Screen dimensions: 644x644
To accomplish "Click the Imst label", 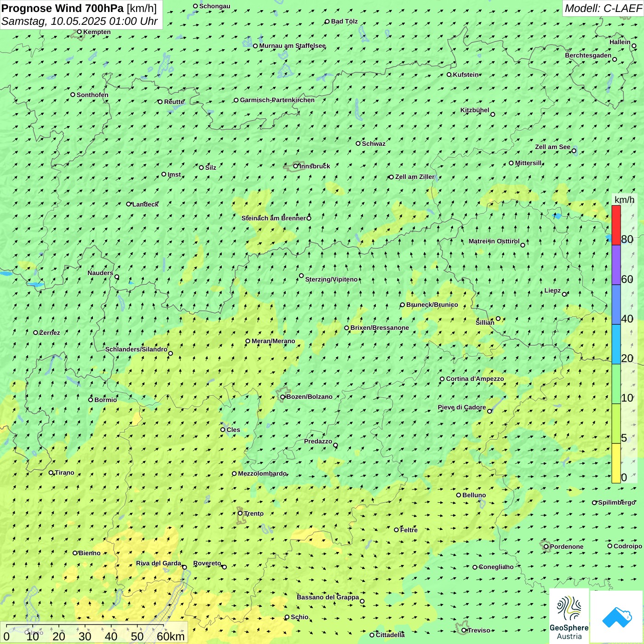I will coord(174,174).
